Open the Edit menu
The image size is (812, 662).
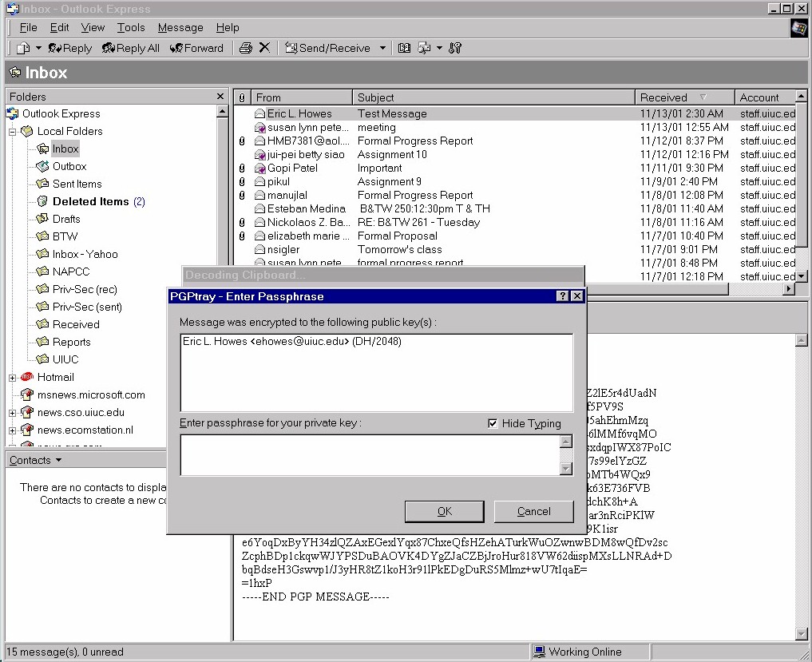(60, 27)
